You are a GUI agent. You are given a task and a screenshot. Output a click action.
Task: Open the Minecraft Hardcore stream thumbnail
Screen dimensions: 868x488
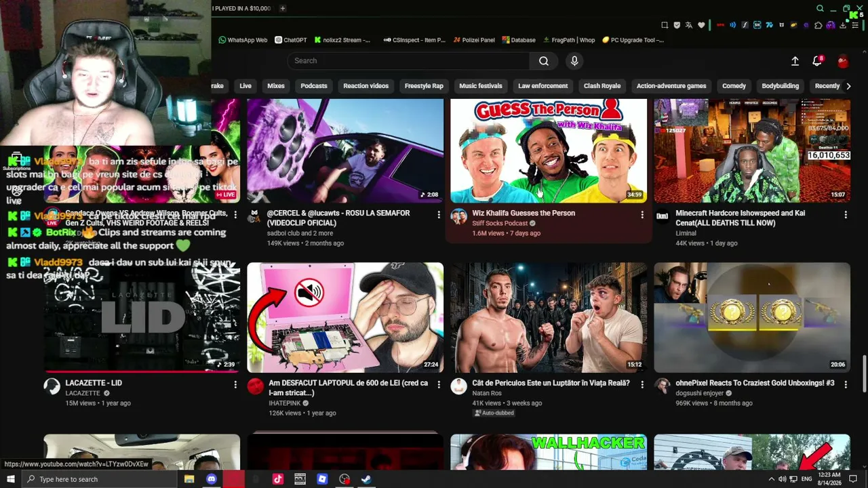tap(752, 150)
